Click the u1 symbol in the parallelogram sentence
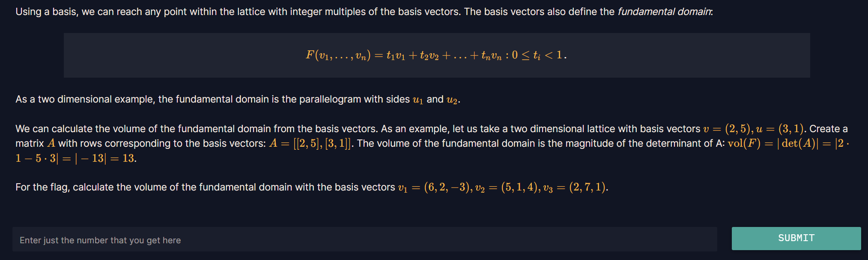Image resolution: width=868 pixels, height=260 pixels. (418, 100)
